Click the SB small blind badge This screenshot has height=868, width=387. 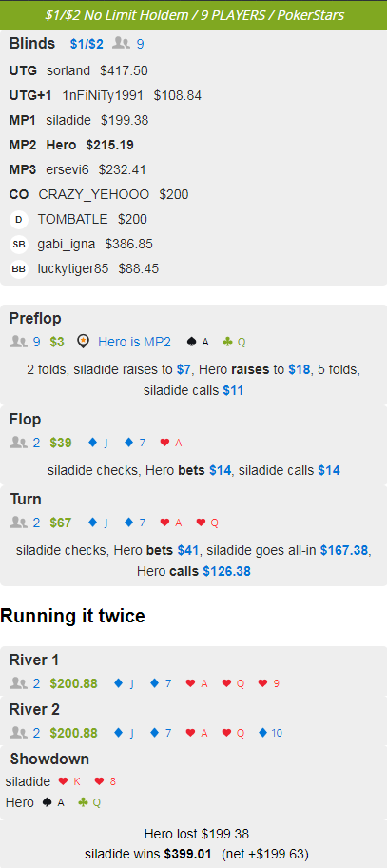(x=19, y=244)
